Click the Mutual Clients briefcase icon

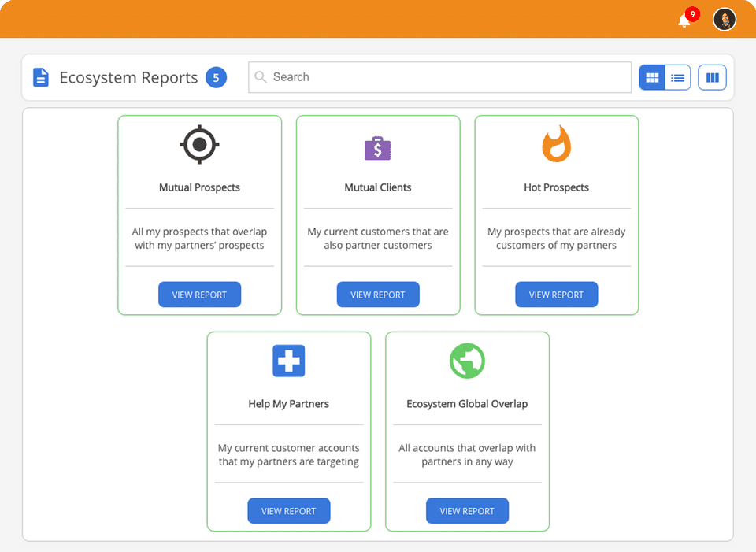coord(377,147)
